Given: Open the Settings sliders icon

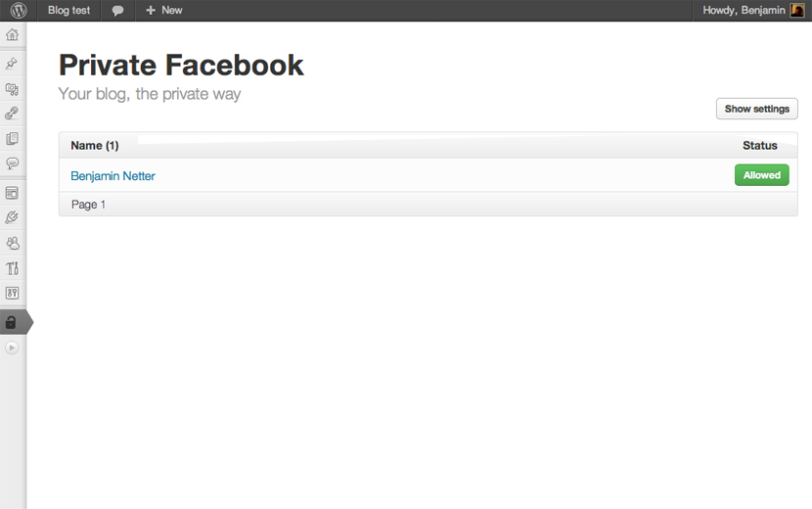Looking at the screenshot, I should tap(12, 293).
